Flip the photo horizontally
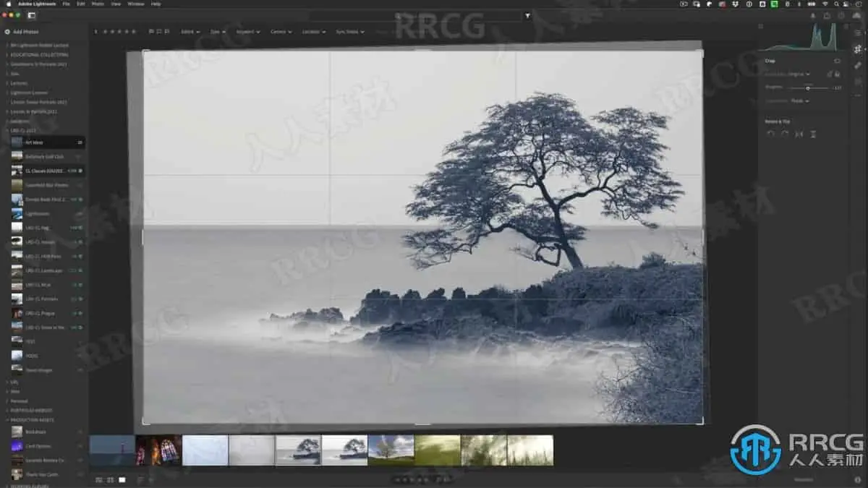868x488 pixels. point(799,134)
